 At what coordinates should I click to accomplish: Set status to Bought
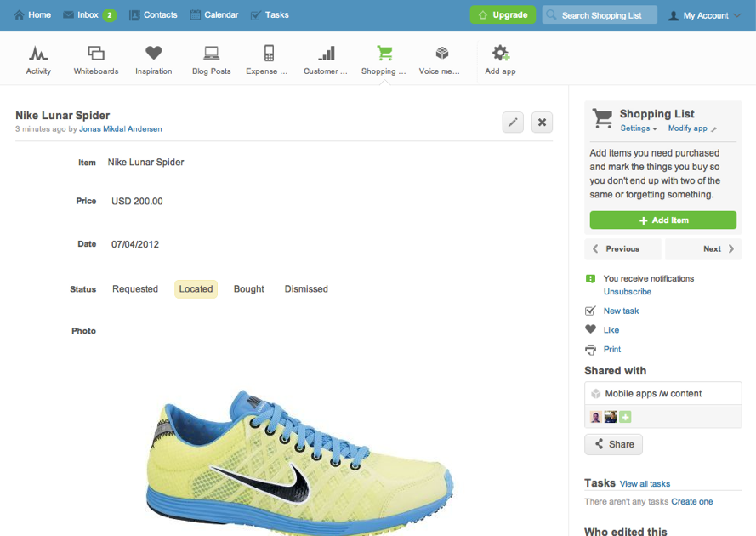point(248,289)
